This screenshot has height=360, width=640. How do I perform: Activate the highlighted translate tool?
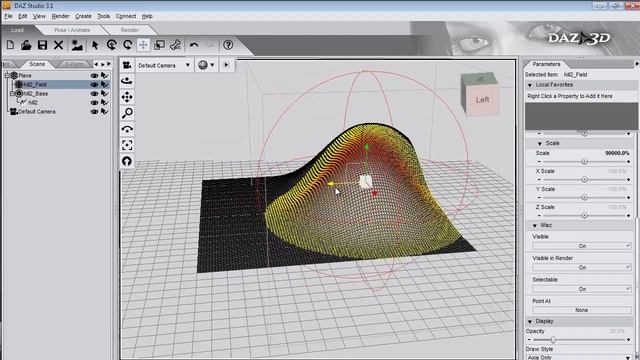coord(143,45)
